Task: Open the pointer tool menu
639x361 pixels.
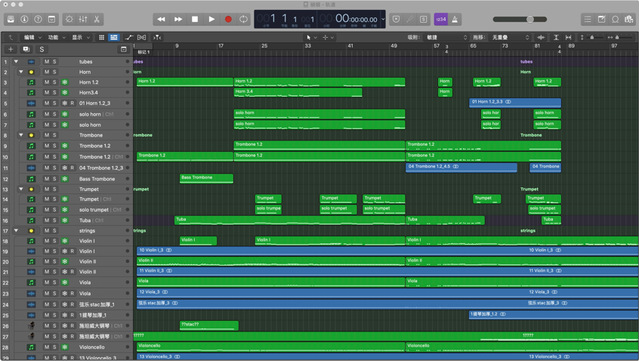Action: (x=311, y=37)
